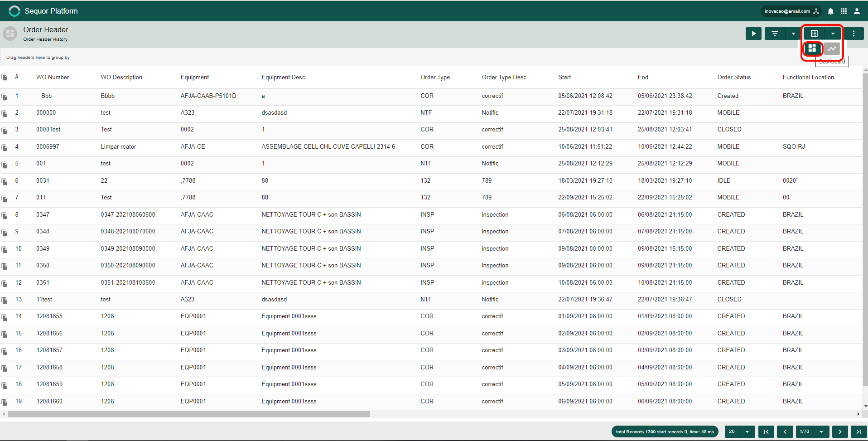The image size is (868, 441).
Task: Select the cell "SQO-RJ"
Action: (794, 147)
